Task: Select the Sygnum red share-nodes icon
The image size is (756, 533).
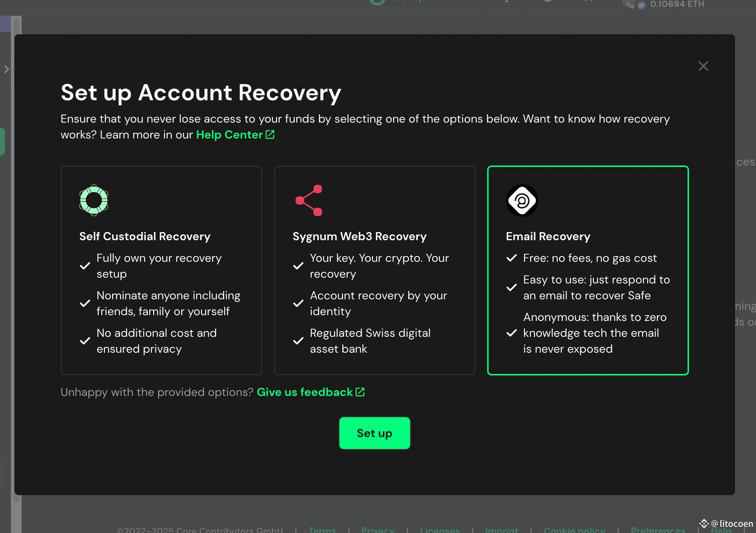Action: pos(309,201)
